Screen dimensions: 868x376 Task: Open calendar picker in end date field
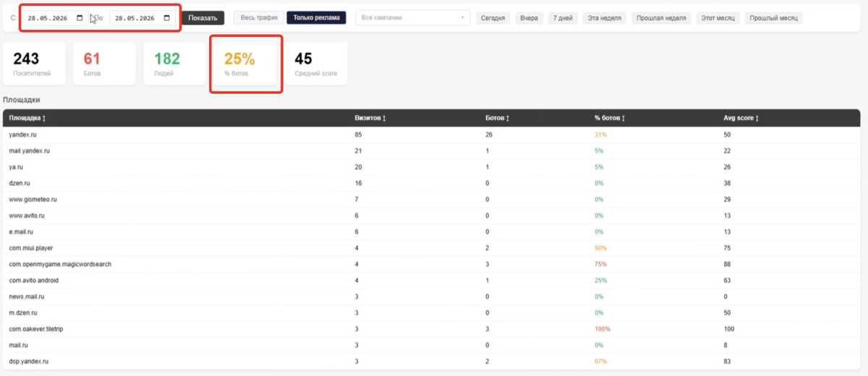point(167,18)
